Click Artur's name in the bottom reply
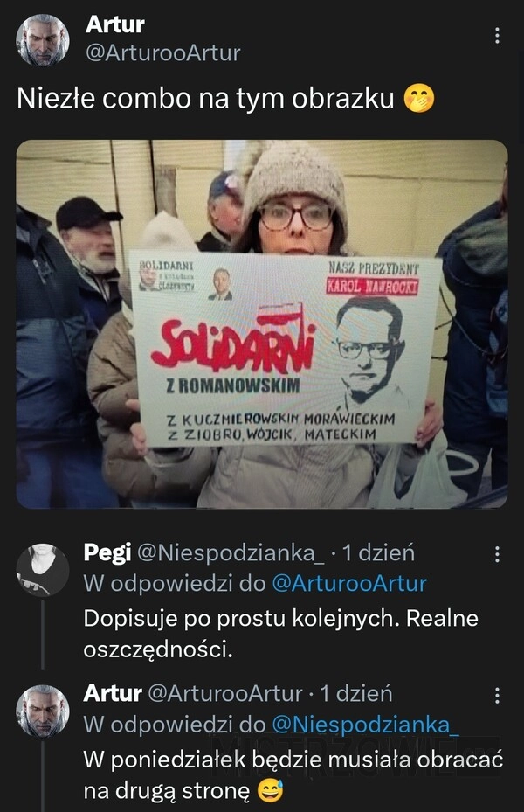 click(113, 693)
